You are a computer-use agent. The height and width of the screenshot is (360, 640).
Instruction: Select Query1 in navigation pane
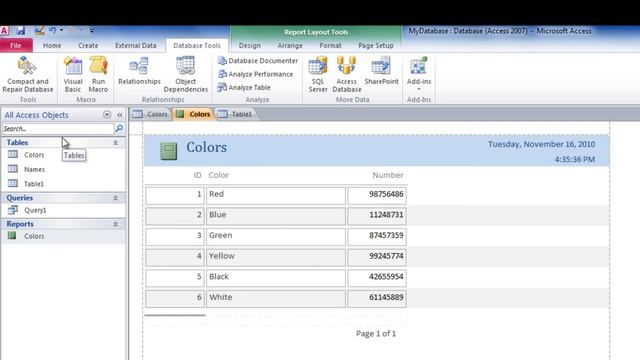tap(35, 210)
